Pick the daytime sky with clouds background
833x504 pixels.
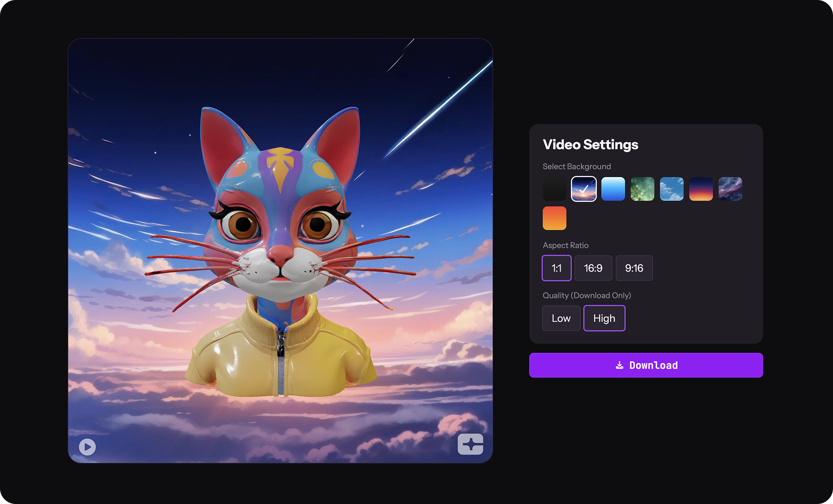pos(672,189)
